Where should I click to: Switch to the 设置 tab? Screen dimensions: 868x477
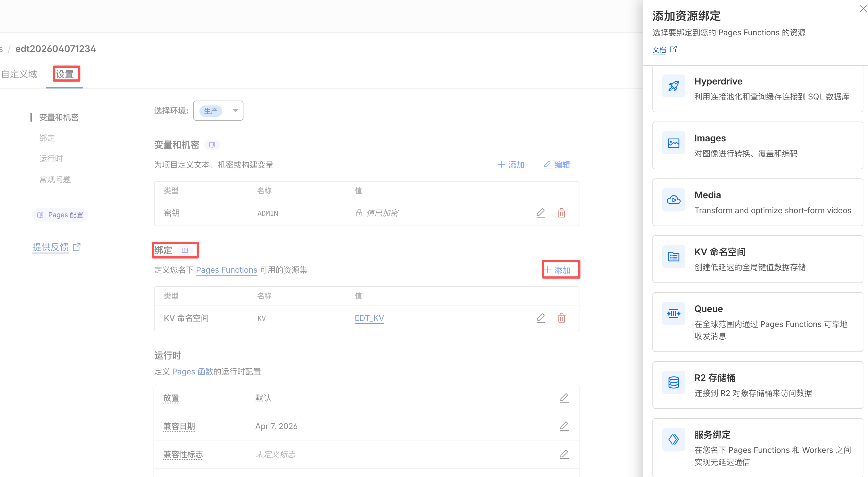click(65, 74)
